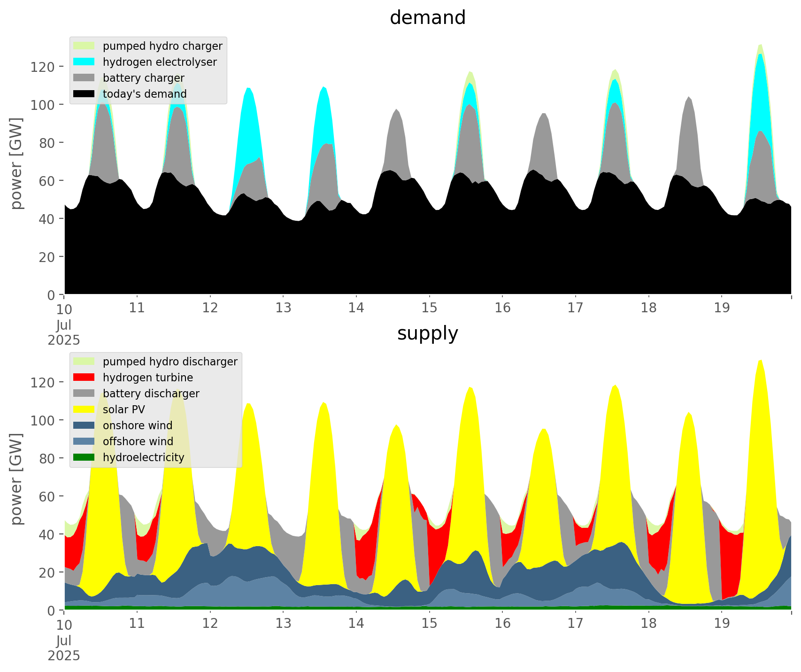
Task: Click the "15" date tick on the demand chart
Action: tap(429, 309)
